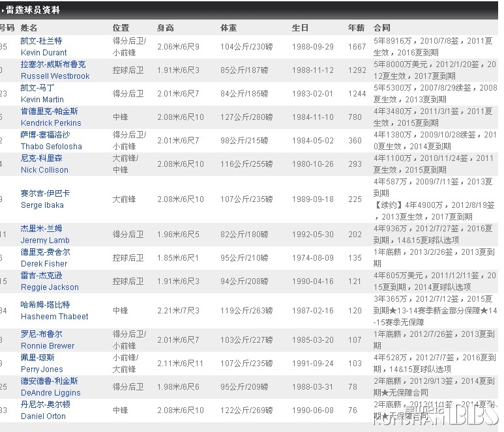Click Chinese name link 凯文-杜兰特
Screen dimensions: 504x432
(41, 41)
